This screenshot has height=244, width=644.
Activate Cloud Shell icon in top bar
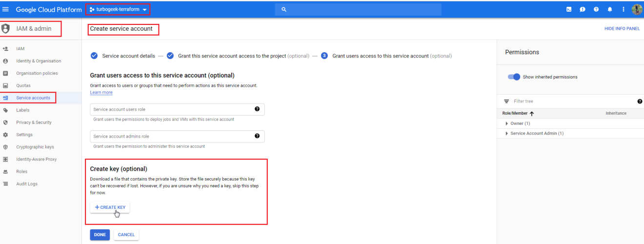click(x=569, y=9)
